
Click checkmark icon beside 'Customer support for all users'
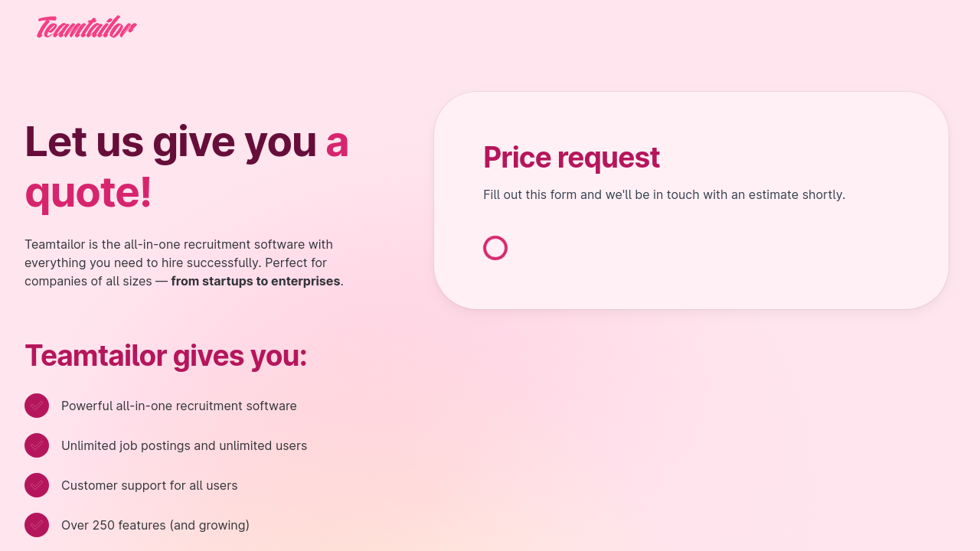coord(37,485)
